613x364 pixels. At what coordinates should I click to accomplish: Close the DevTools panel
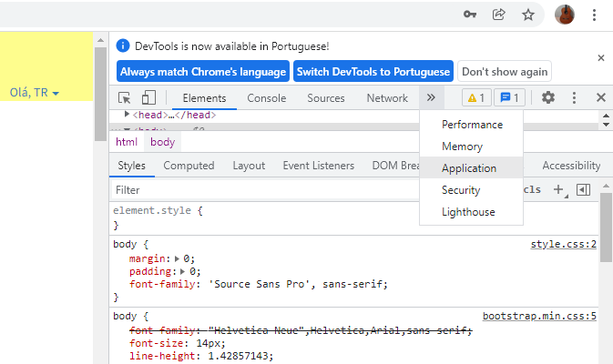pyautogui.click(x=601, y=97)
